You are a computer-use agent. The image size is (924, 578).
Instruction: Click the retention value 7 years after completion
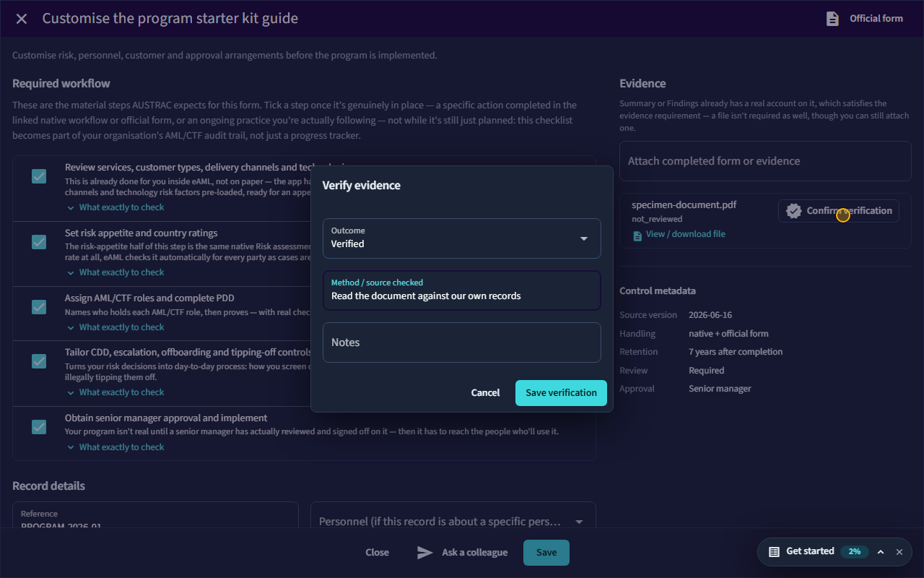click(736, 352)
